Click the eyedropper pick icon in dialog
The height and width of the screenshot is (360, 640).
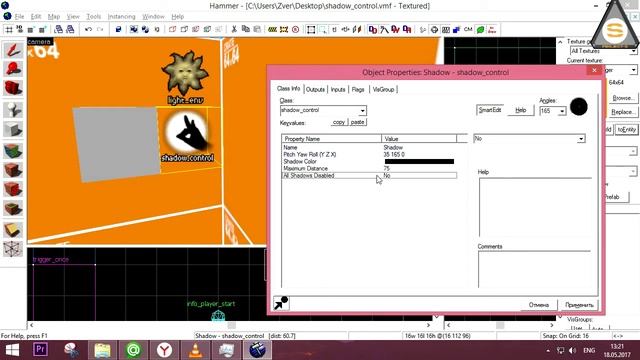(281, 303)
